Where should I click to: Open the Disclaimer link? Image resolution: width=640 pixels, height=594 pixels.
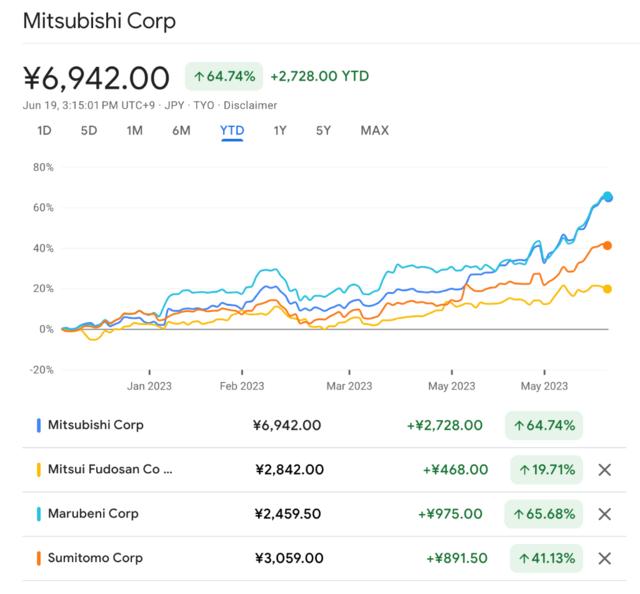coord(253,105)
